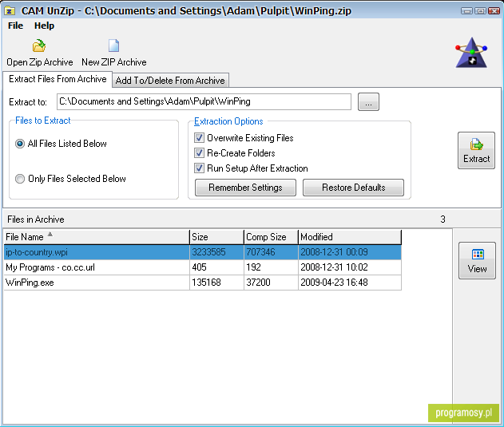Uncheck Overwrite Existing Files
The image size is (504, 427).
[x=199, y=138]
